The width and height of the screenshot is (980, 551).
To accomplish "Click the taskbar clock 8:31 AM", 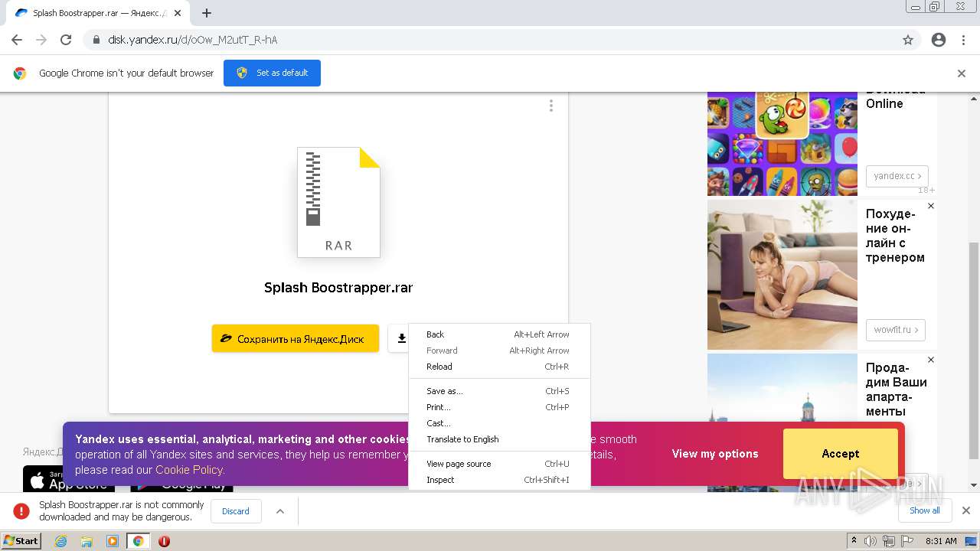I will 941,541.
